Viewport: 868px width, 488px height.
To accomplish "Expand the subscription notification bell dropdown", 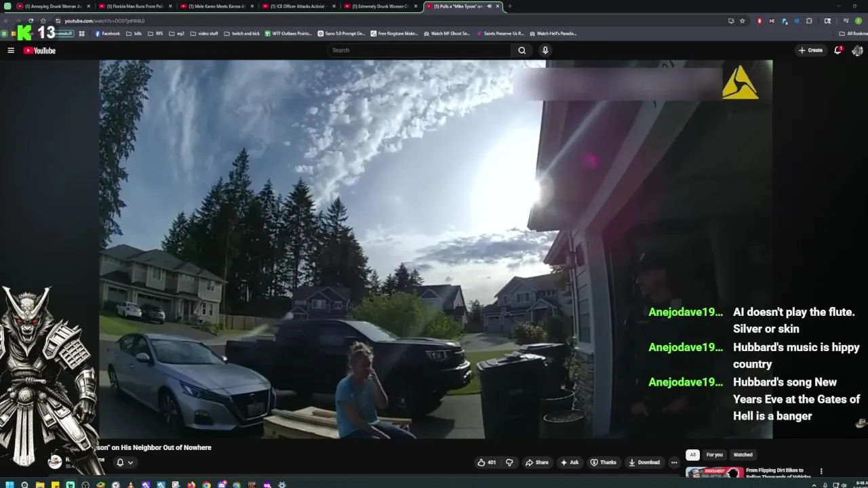I will (x=125, y=462).
